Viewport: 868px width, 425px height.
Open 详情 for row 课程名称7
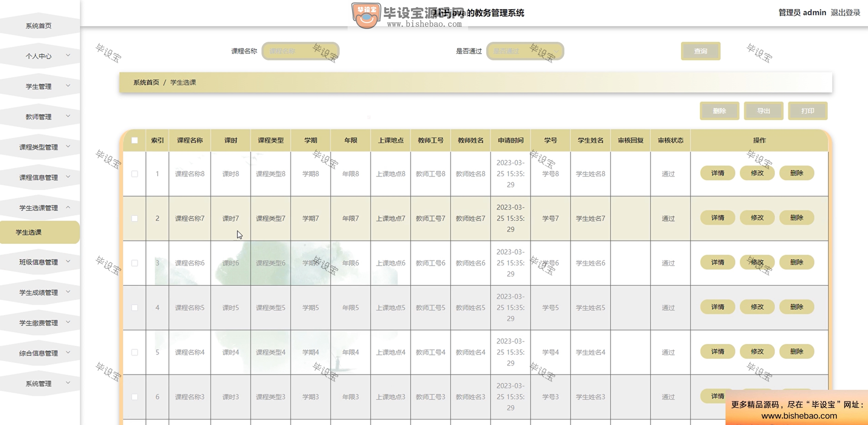(x=718, y=218)
